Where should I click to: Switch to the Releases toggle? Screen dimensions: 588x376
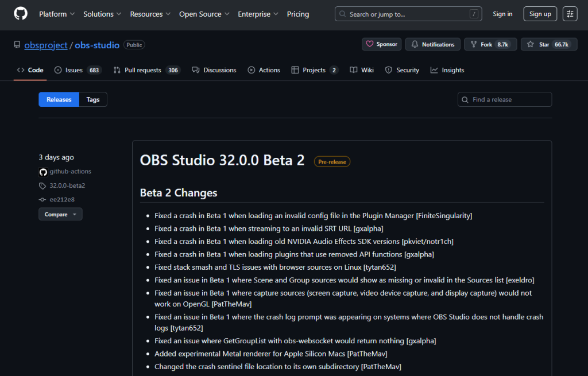point(59,99)
